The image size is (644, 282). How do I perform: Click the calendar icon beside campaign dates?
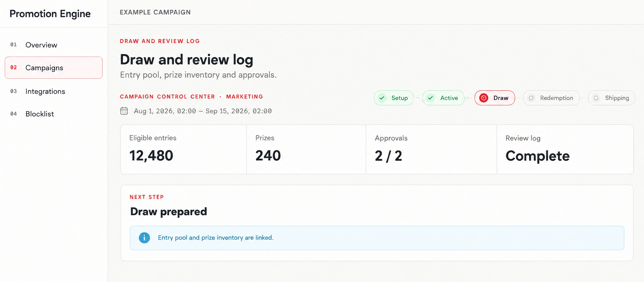point(124,111)
